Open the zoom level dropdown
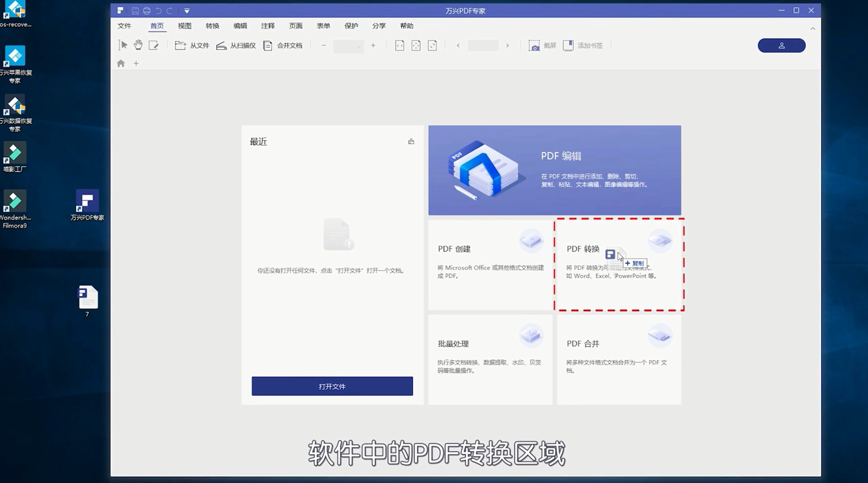The height and width of the screenshot is (483, 868). [349, 46]
